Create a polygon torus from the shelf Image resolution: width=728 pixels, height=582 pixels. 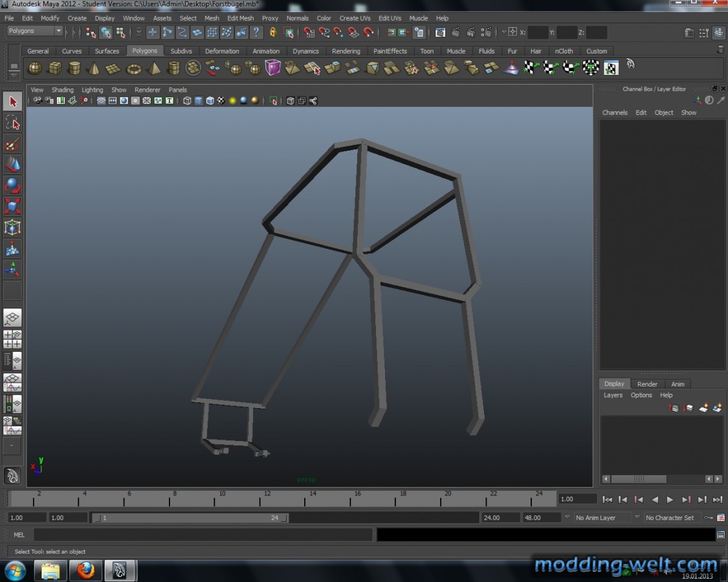coord(134,69)
